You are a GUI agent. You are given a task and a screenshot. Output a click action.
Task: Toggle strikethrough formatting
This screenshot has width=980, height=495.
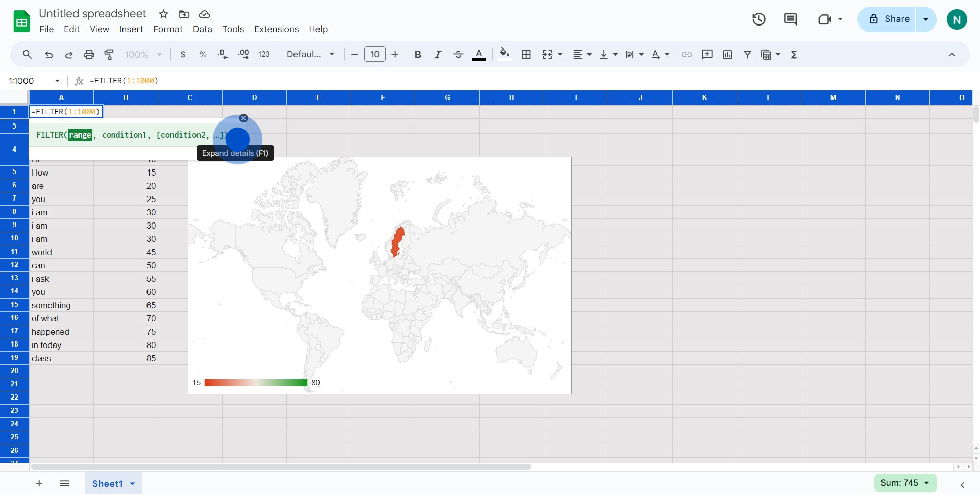click(x=458, y=55)
